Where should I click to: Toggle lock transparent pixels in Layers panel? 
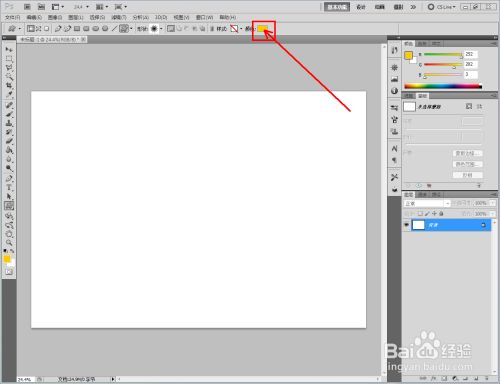click(x=420, y=214)
